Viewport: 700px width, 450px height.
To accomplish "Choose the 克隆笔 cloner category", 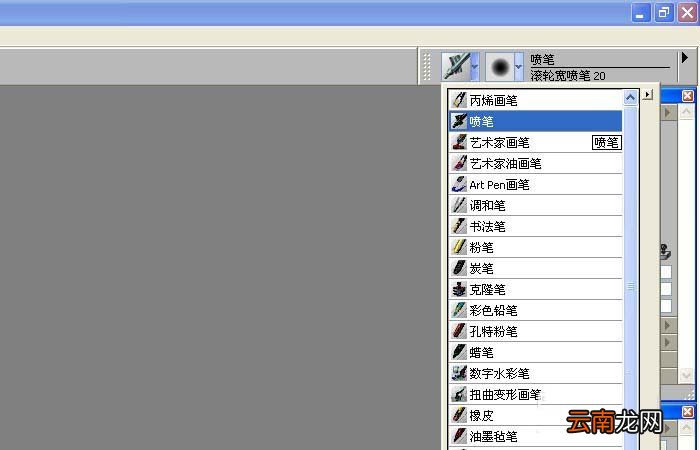I will (x=535, y=289).
